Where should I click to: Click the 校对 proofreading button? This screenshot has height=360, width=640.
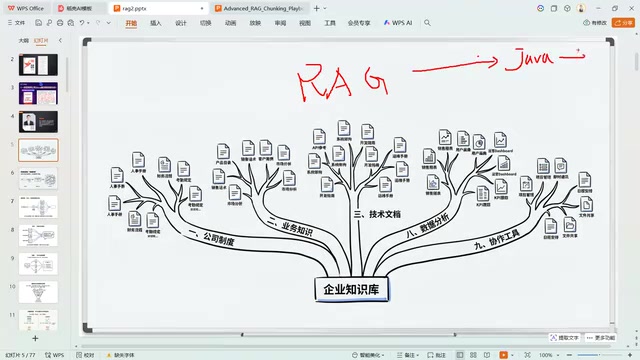(x=85, y=355)
